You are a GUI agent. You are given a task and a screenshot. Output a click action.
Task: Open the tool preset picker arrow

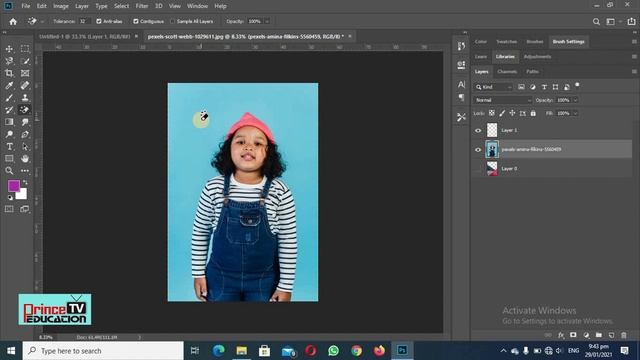(42, 21)
